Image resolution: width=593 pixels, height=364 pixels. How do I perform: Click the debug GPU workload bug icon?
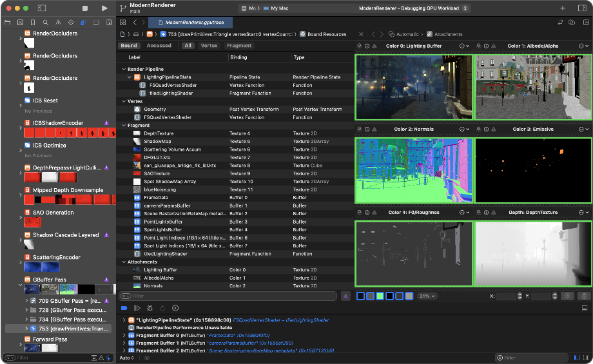tap(150, 308)
